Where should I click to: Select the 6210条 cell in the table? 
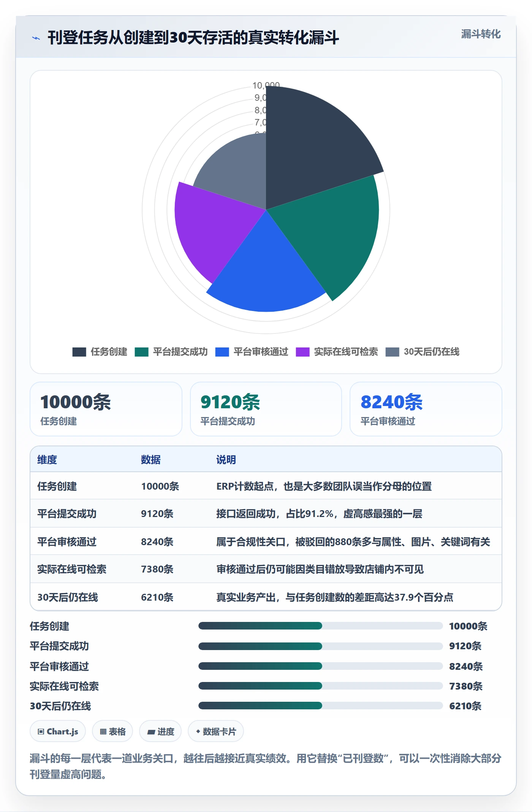point(157,597)
